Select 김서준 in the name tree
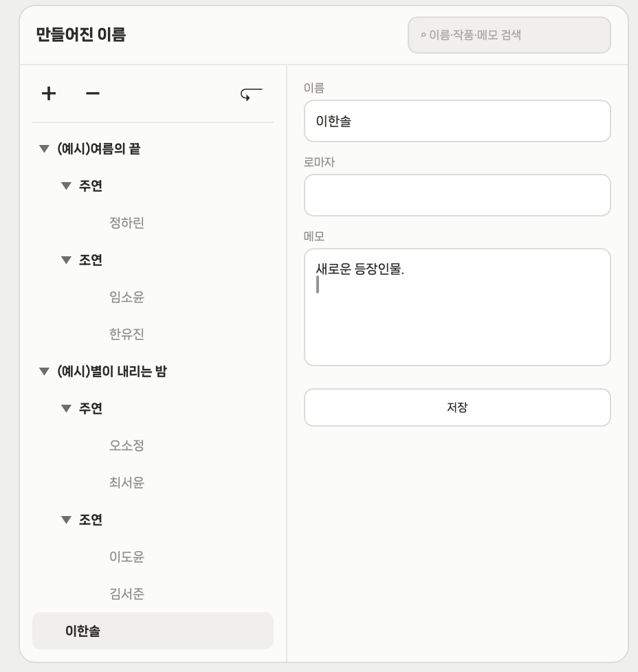638x672 pixels. click(x=126, y=594)
